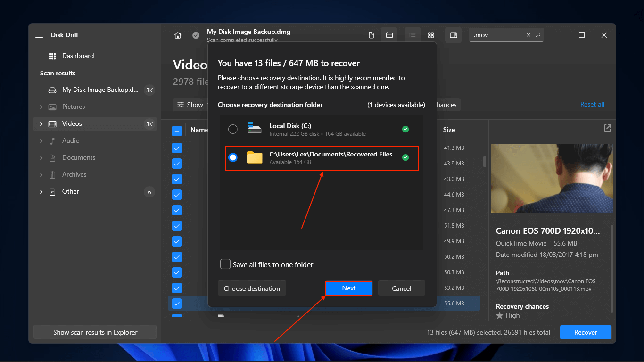Sort by Size column header
This screenshot has height=362, width=644.
click(x=449, y=130)
